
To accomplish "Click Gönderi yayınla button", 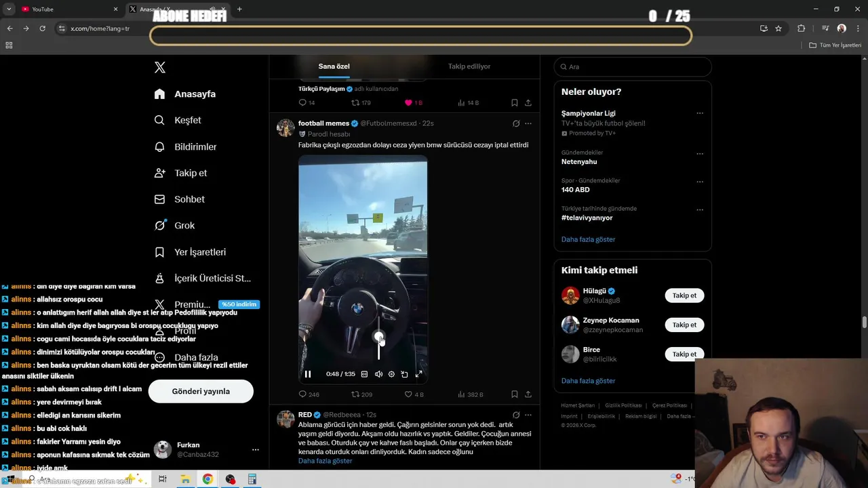I will point(201,391).
